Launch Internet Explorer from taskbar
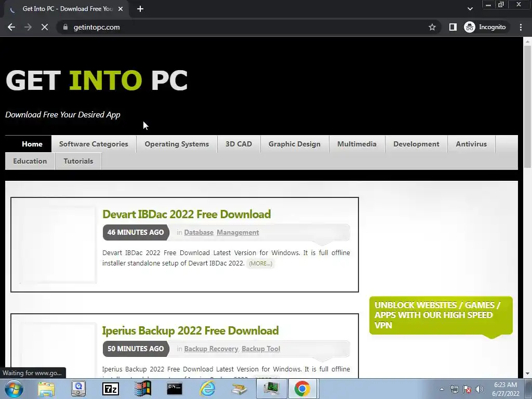 click(x=207, y=389)
